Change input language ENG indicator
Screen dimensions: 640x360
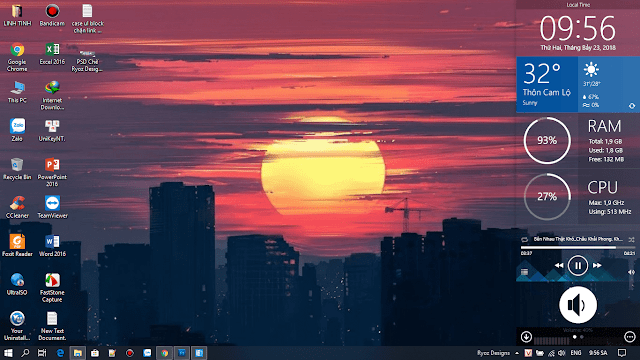pyautogui.click(x=576, y=353)
